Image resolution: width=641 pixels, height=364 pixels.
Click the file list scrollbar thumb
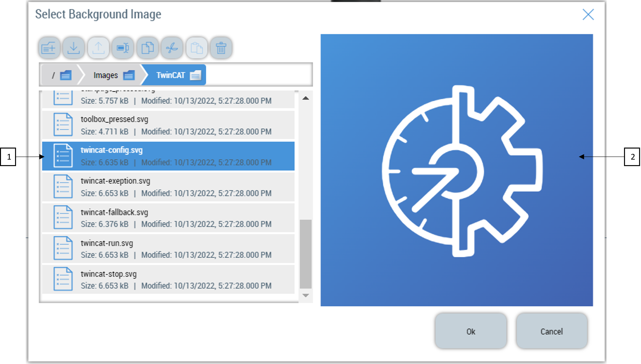[x=306, y=254]
